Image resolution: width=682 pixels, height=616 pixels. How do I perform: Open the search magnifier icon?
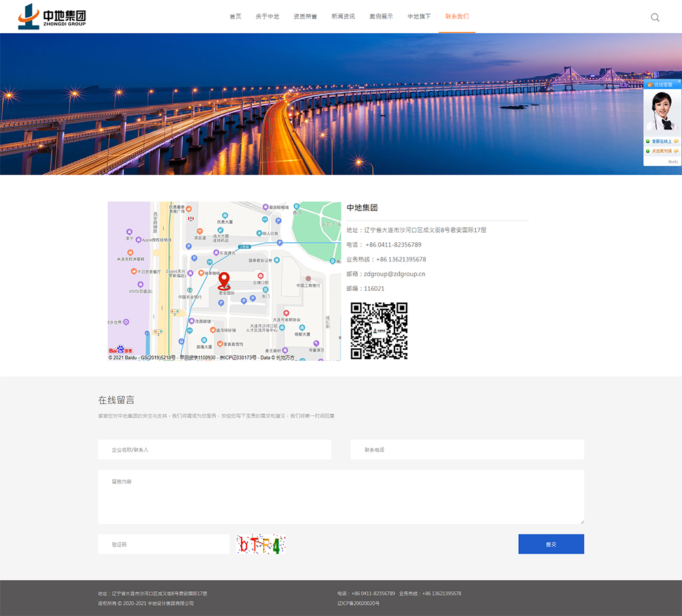click(655, 17)
